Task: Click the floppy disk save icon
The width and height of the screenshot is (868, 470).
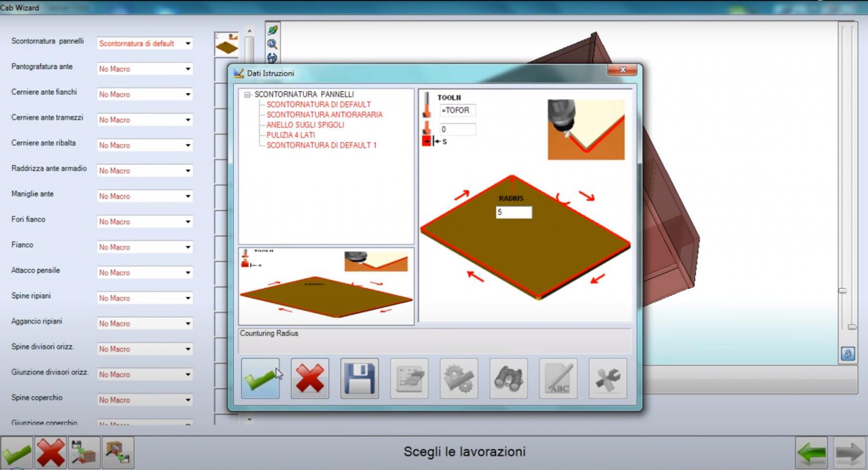Action: coord(359,379)
